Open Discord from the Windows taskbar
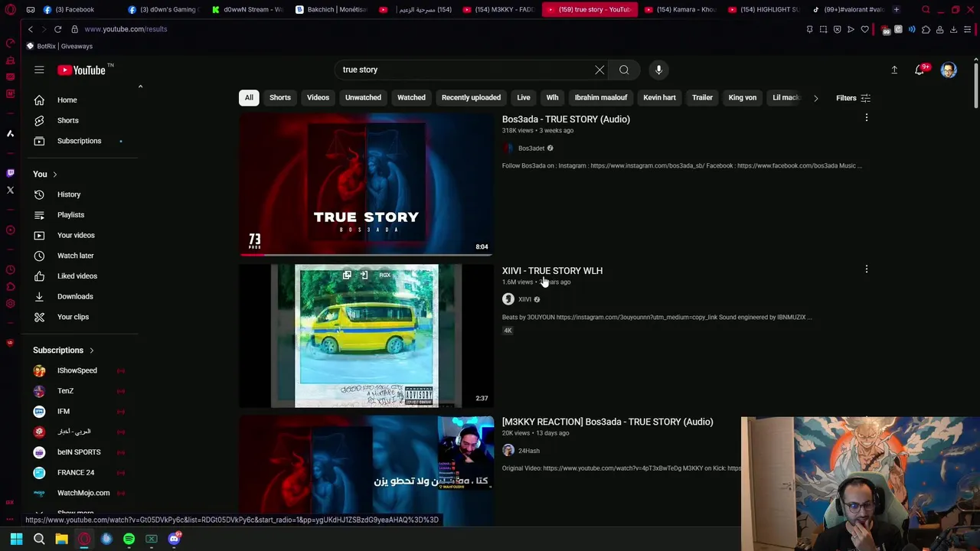 pos(174,539)
